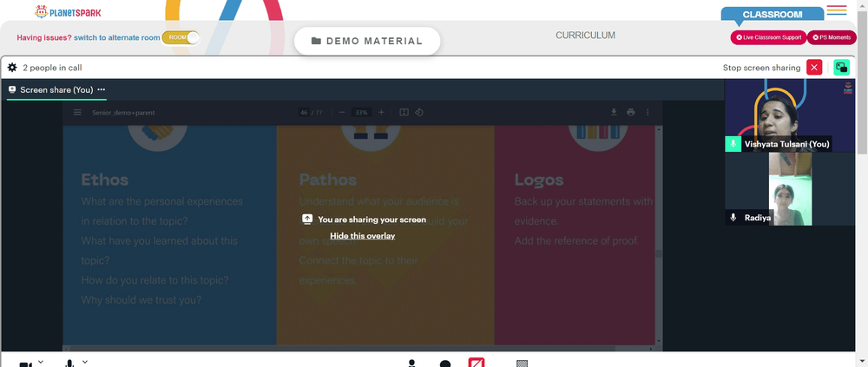Download the Senior_demo+parent PDF
Screen dimensions: 868x367
point(614,113)
